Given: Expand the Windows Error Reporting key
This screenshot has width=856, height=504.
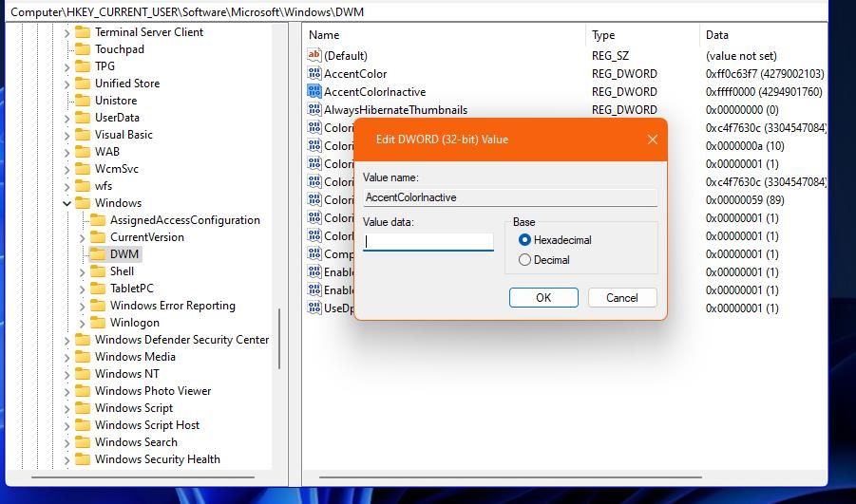Looking at the screenshot, I should [82, 306].
